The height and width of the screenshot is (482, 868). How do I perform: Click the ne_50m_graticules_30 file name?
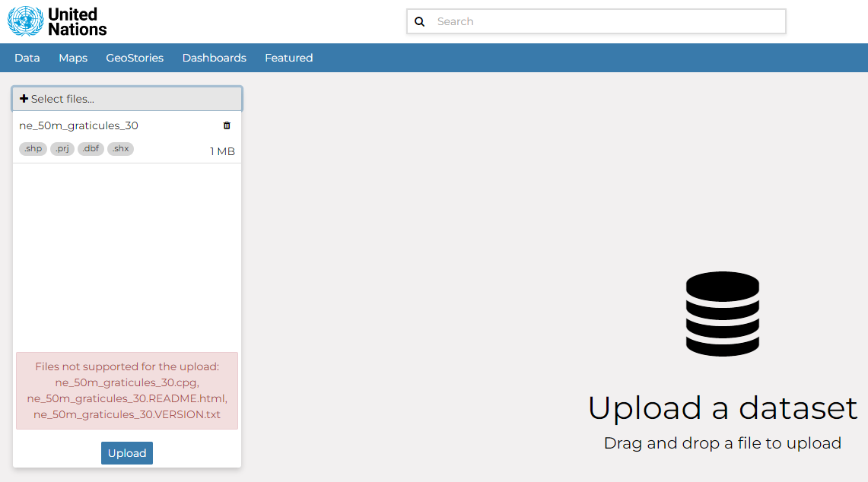pos(78,125)
